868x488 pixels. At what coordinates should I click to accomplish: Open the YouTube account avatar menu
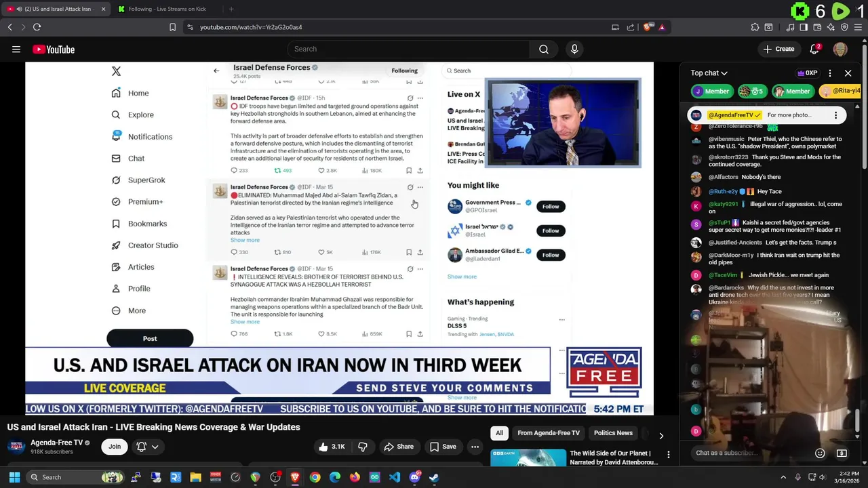(x=840, y=49)
